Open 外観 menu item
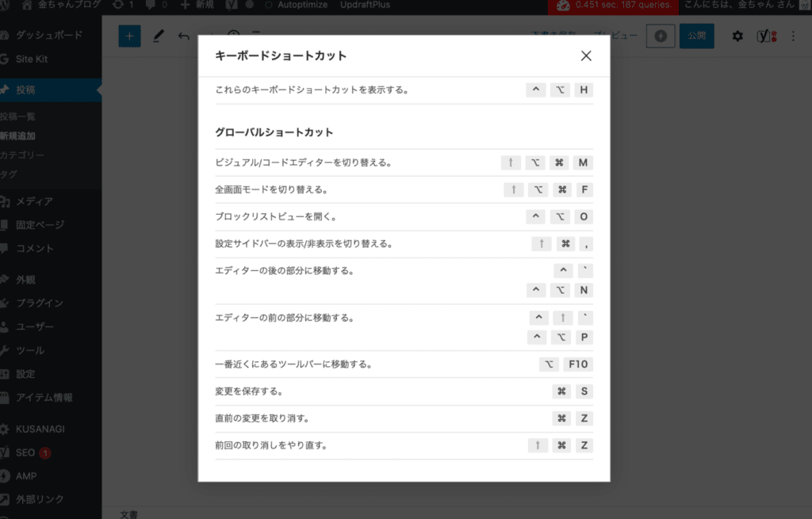 [25, 280]
